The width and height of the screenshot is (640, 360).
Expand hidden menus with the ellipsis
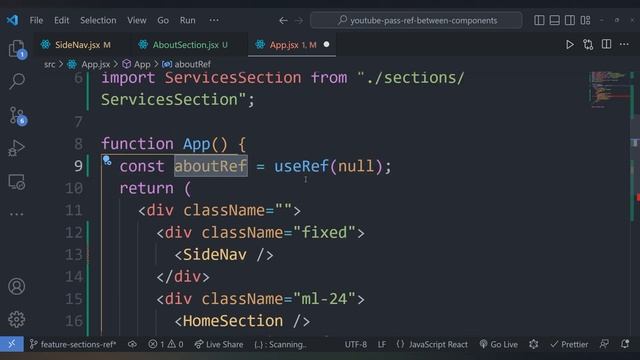click(214, 20)
